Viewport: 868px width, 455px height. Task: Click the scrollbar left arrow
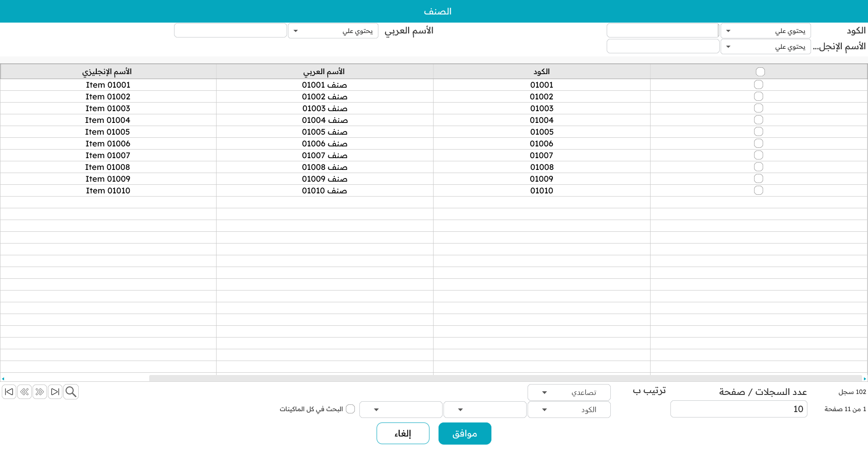[3, 379]
